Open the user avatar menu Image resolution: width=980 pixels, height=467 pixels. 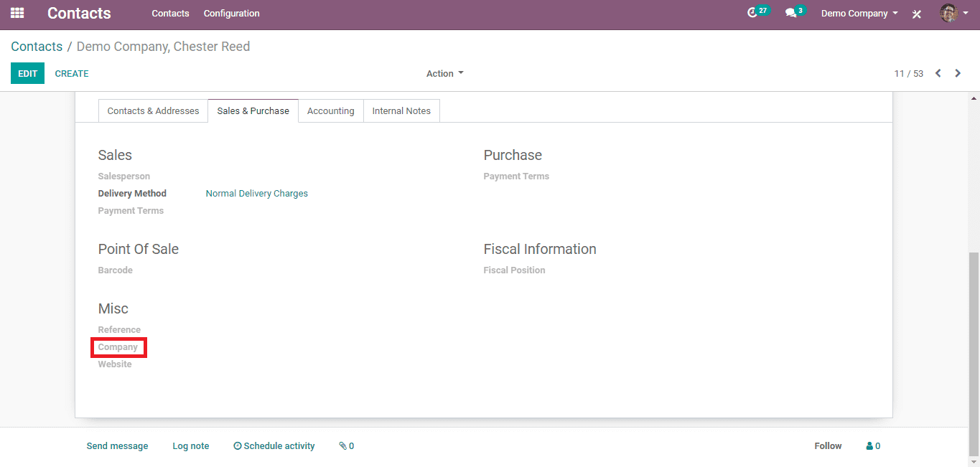(x=953, y=13)
